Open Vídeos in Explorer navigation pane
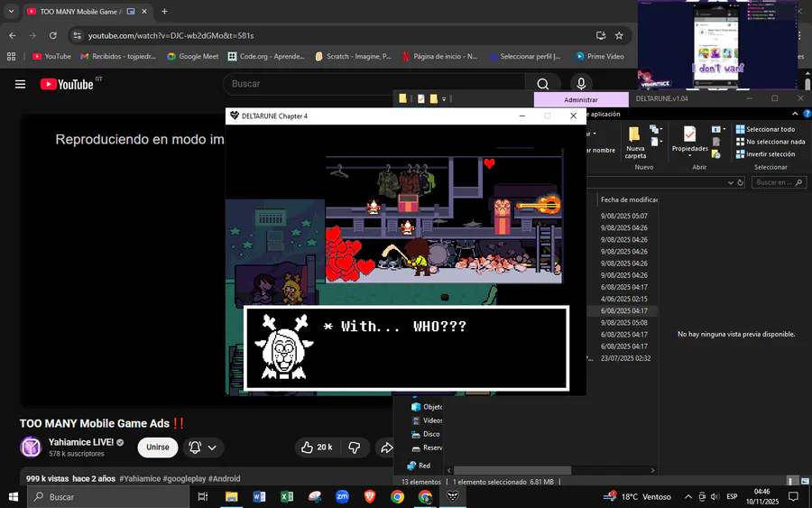812x508 pixels. [x=428, y=420]
